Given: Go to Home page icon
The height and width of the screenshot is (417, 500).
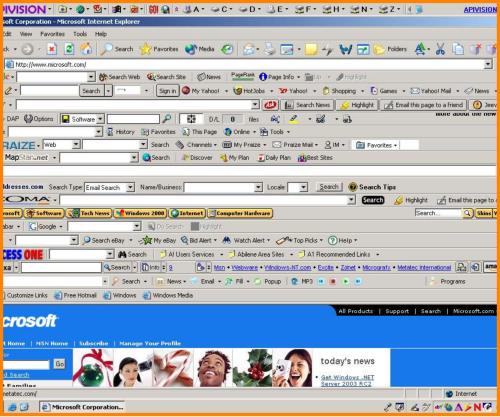Looking at the screenshot, I should click(86, 49).
